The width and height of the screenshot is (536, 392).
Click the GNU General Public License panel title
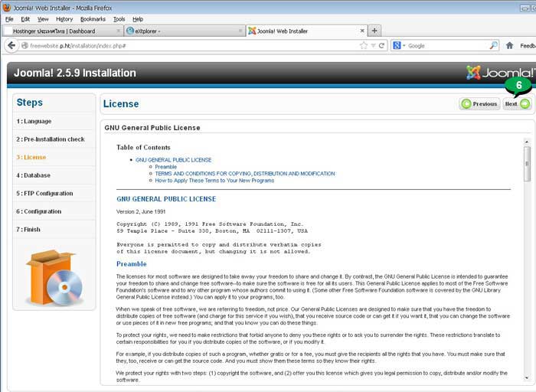(x=152, y=128)
